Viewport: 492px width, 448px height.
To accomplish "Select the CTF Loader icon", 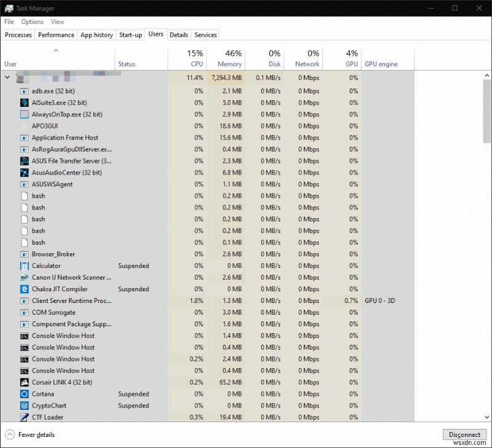I will click(25, 417).
